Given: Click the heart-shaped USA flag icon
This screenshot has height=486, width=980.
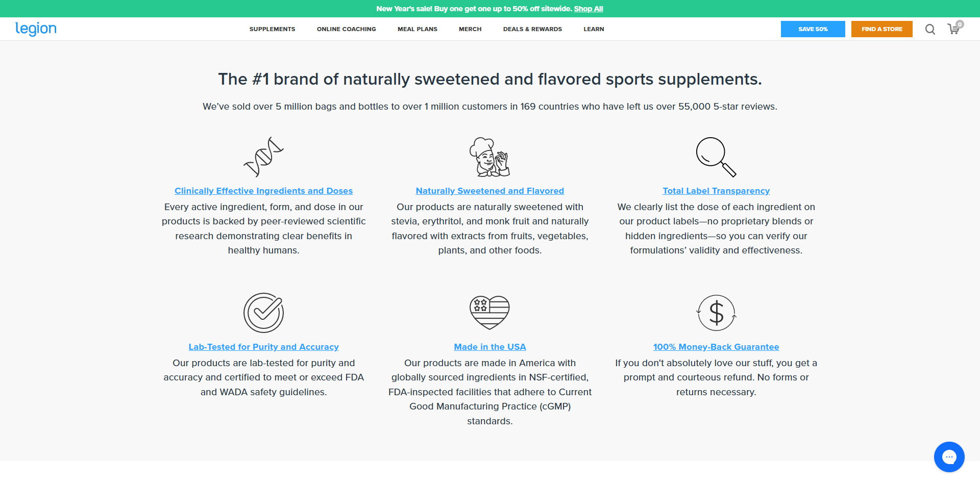Looking at the screenshot, I should [x=489, y=312].
